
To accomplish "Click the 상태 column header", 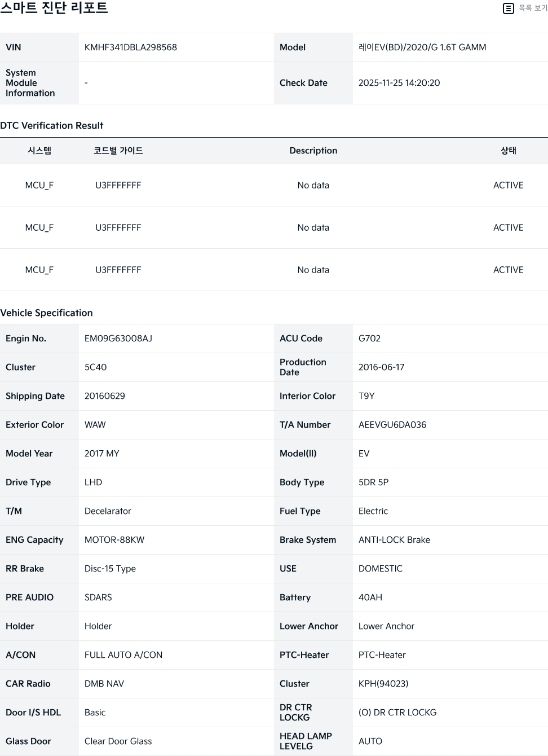I will tap(509, 151).
